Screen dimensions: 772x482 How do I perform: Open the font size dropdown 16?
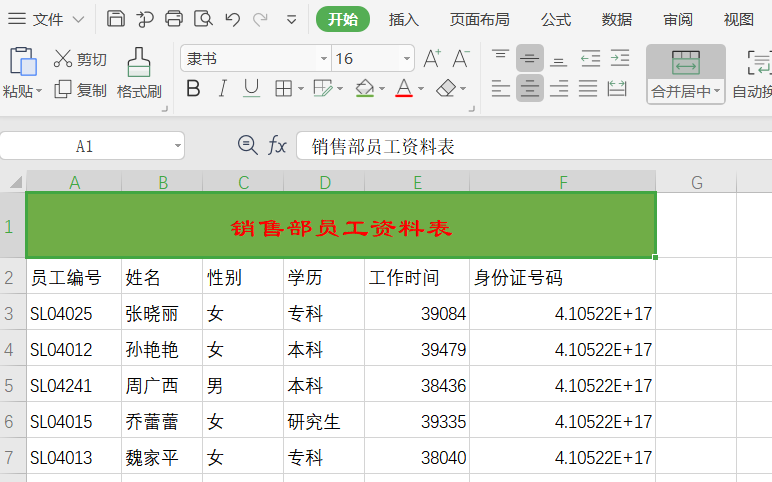407,59
